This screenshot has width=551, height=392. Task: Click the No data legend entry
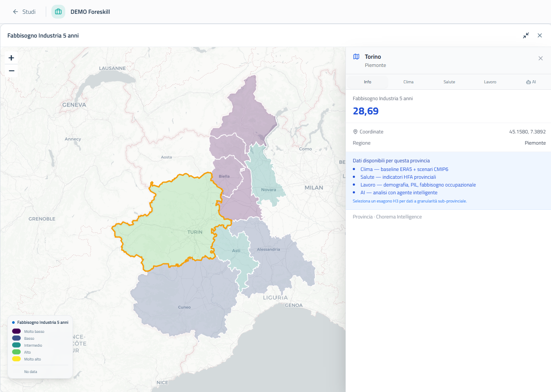(x=30, y=371)
